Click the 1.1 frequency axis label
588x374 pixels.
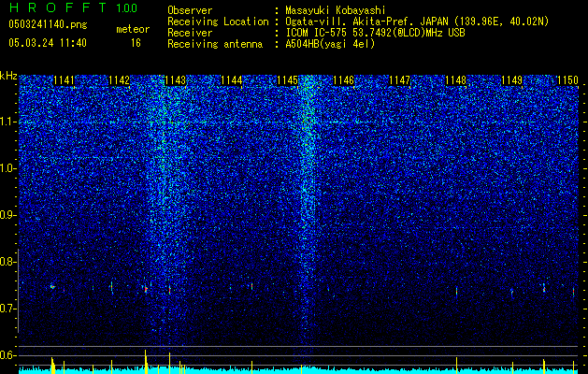(7, 122)
